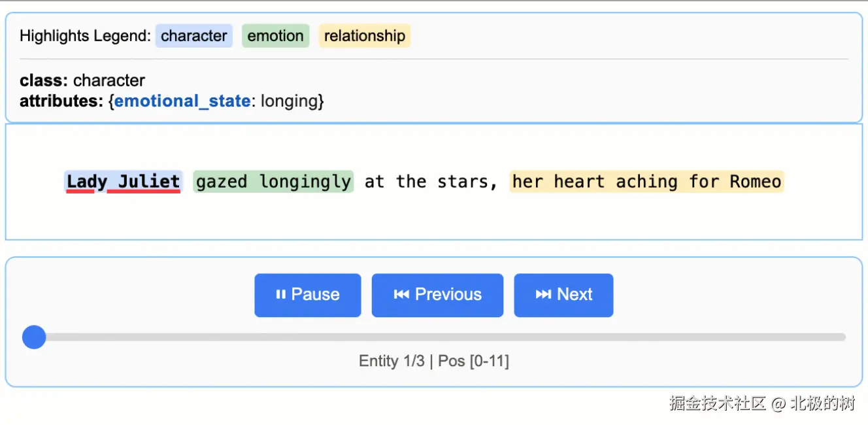Click the 'Entity 1/3' counter text
Image resolution: width=868 pixels, height=425 pixels.
point(391,361)
